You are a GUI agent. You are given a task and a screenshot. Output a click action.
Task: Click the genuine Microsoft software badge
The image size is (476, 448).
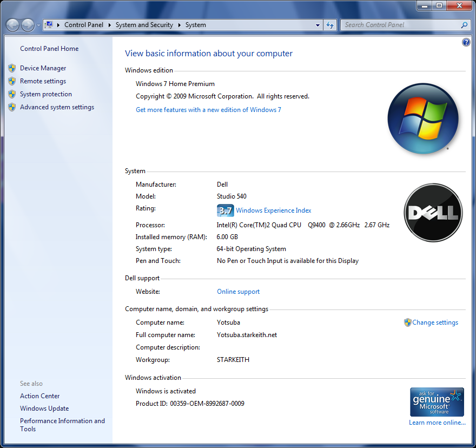437,402
